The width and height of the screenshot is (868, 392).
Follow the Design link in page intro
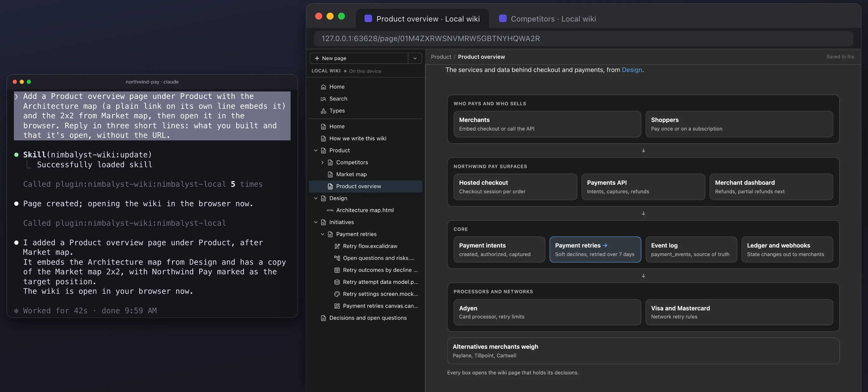click(632, 70)
